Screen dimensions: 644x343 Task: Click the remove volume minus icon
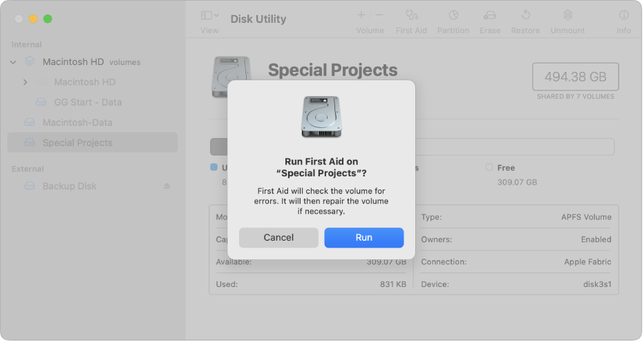point(379,15)
